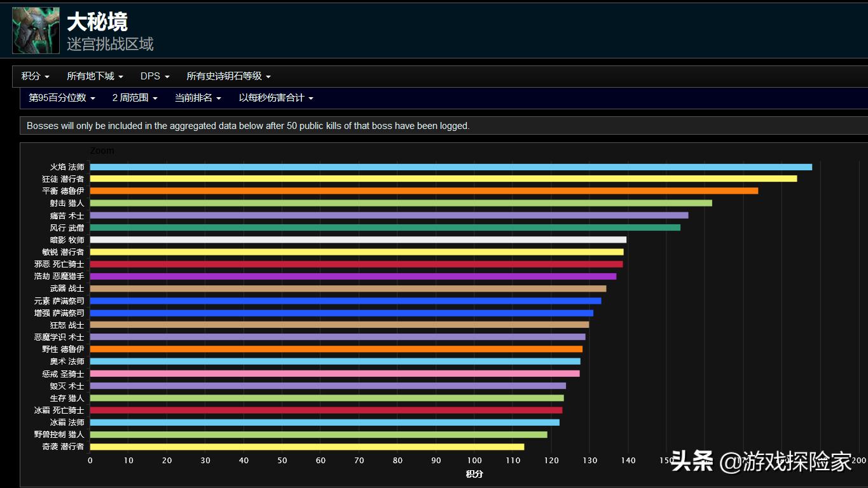The width and height of the screenshot is (868, 488).
Task: Select the 火焰 法师 light blue bar
Action: click(x=451, y=167)
